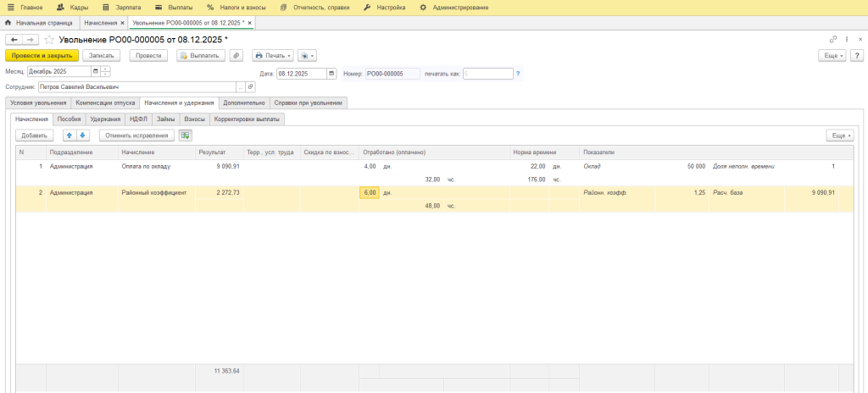Image resolution: width=868 pixels, height=393 pixels.
Task: Move accrual row up with arrow
Action: pyautogui.click(x=70, y=135)
